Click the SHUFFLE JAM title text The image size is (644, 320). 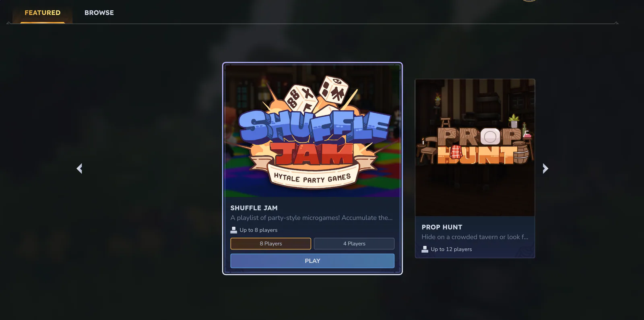(x=254, y=208)
